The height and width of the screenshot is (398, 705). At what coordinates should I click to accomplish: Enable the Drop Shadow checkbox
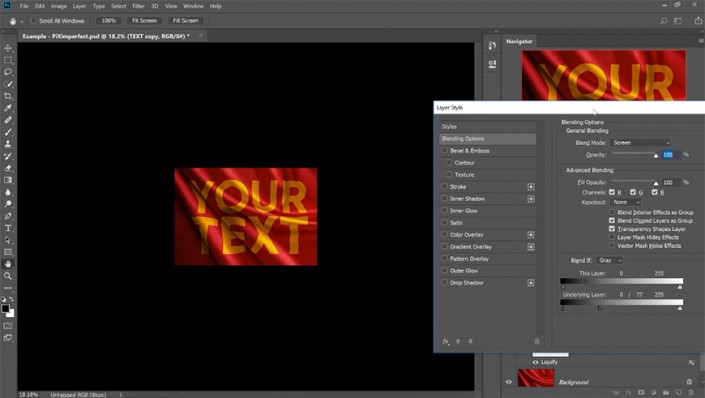[445, 283]
